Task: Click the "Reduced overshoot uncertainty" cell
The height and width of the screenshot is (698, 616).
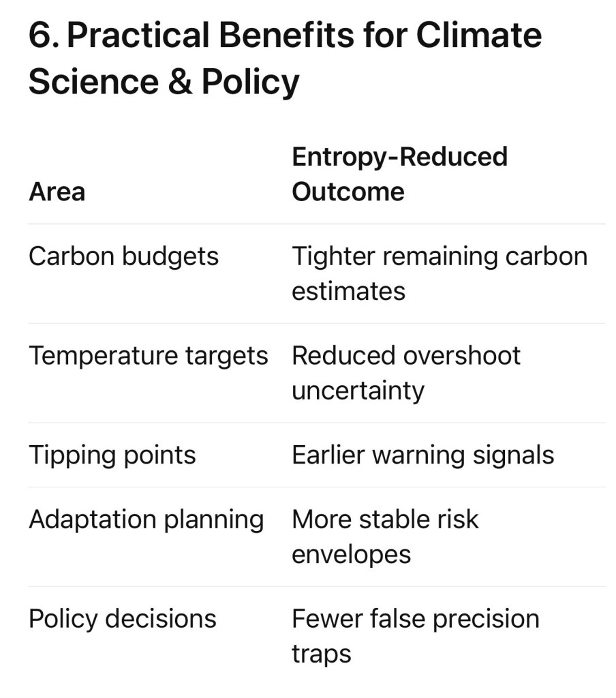Action: [405, 373]
